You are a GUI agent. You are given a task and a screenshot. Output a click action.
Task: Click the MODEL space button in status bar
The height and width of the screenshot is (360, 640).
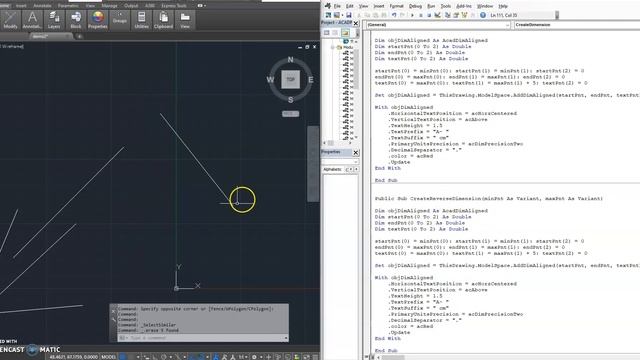click(108, 357)
